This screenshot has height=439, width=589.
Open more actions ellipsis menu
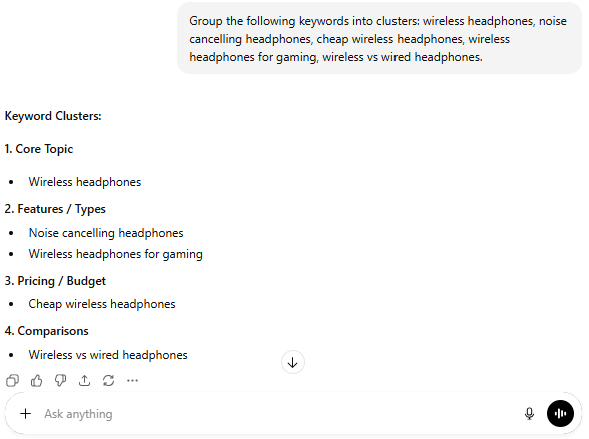[x=133, y=381]
